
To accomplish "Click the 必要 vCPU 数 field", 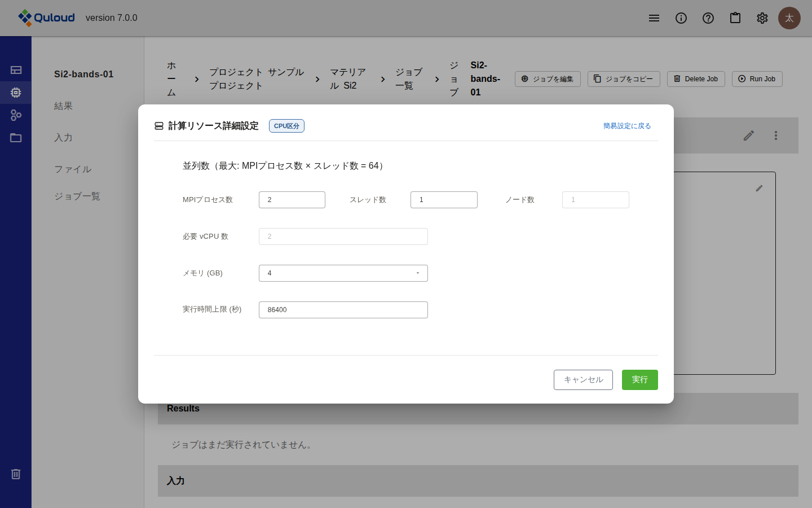I will 343,237.
